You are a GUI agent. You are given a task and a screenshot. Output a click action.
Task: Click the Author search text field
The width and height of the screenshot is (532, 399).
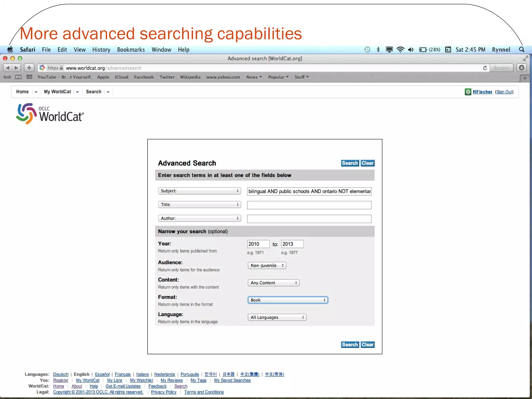click(309, 219)
